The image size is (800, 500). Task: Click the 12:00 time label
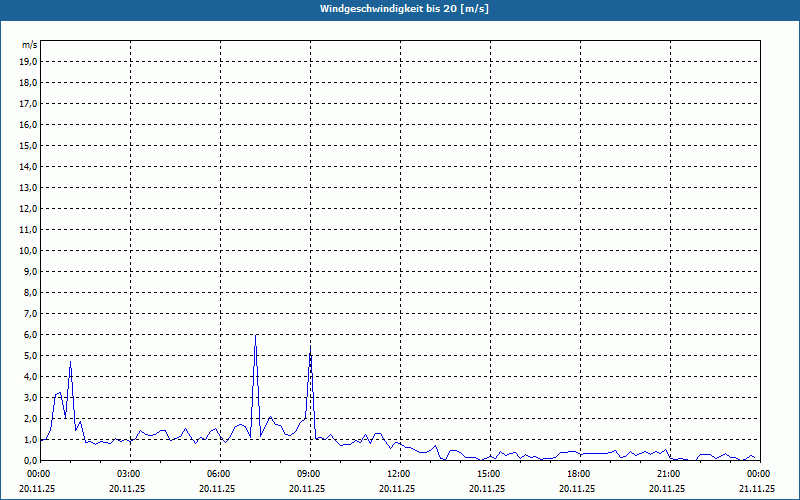point(398,474)
